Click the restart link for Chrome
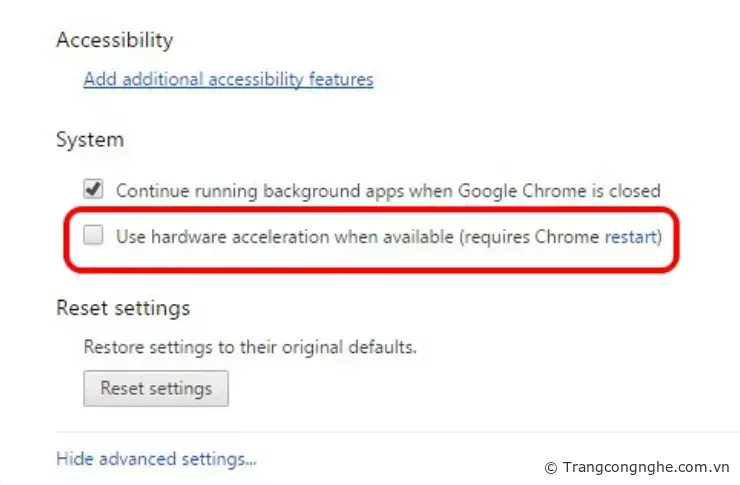 coord(630,237)
